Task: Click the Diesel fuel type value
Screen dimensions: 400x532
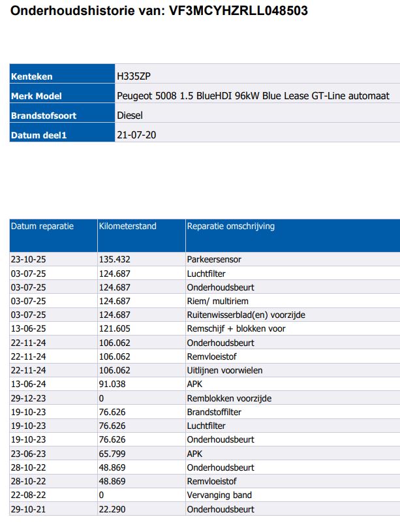Action: (129, 115)
